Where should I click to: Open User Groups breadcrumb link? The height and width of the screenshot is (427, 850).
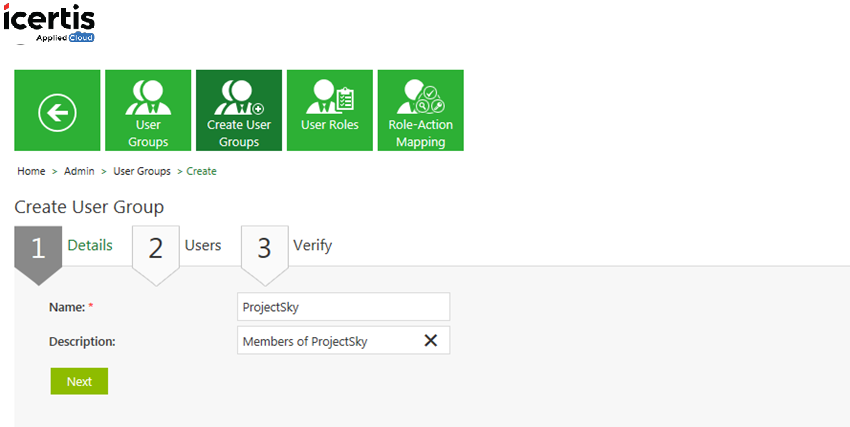click(142, 171)
